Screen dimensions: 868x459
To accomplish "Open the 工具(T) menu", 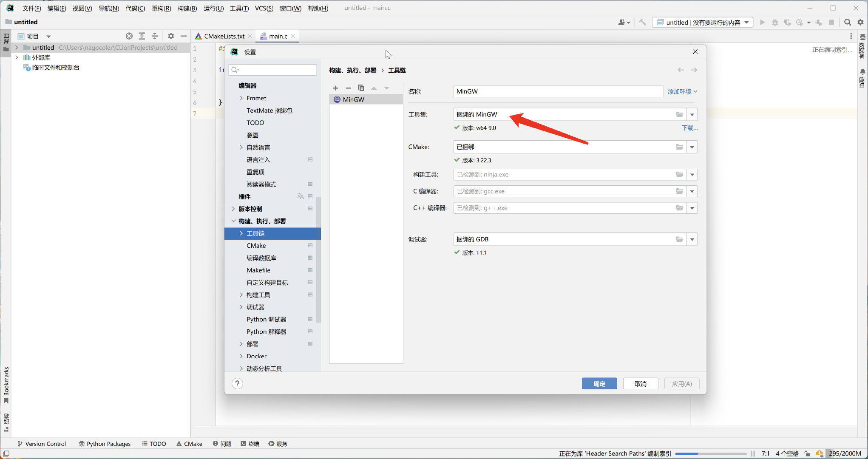I will point(239,8).
